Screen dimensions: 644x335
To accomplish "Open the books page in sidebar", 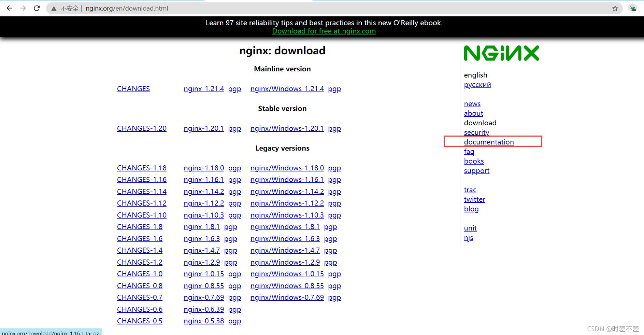I will tap(474, 161).
